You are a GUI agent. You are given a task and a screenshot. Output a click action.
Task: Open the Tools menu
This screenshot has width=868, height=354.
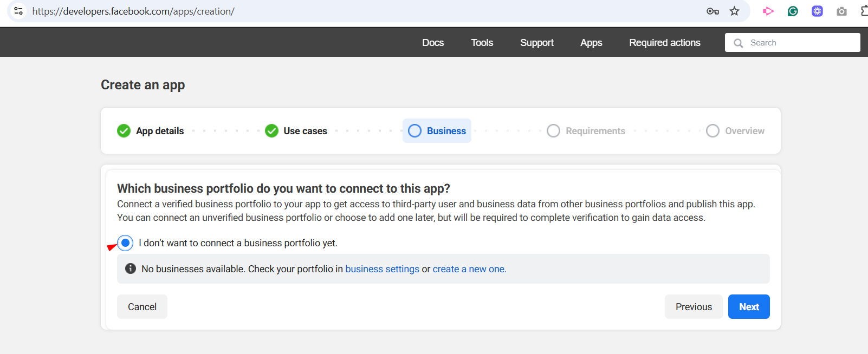(482, 43)
